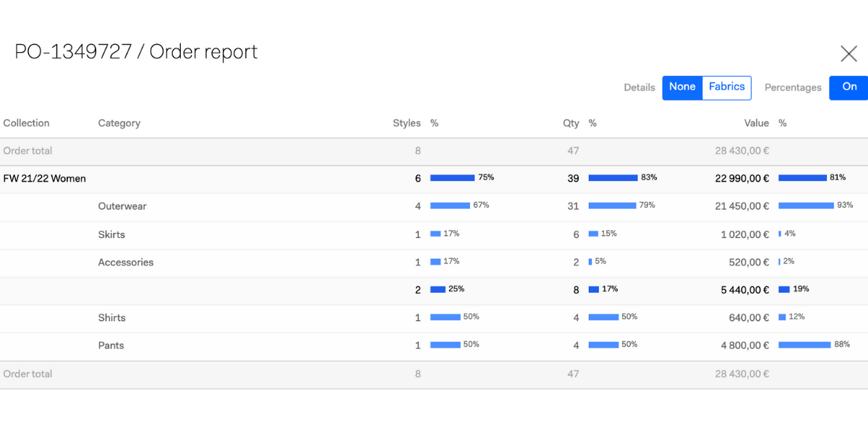Image resolution: width=868 pixels, height=434 pixels.
Task: Click the Category column header
Action: coord(119,123)
